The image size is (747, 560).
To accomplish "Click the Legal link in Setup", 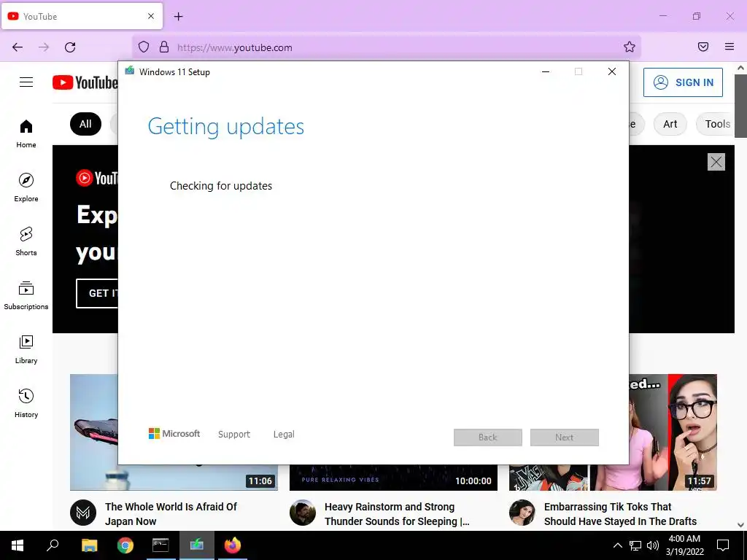I will coord(284,435).
